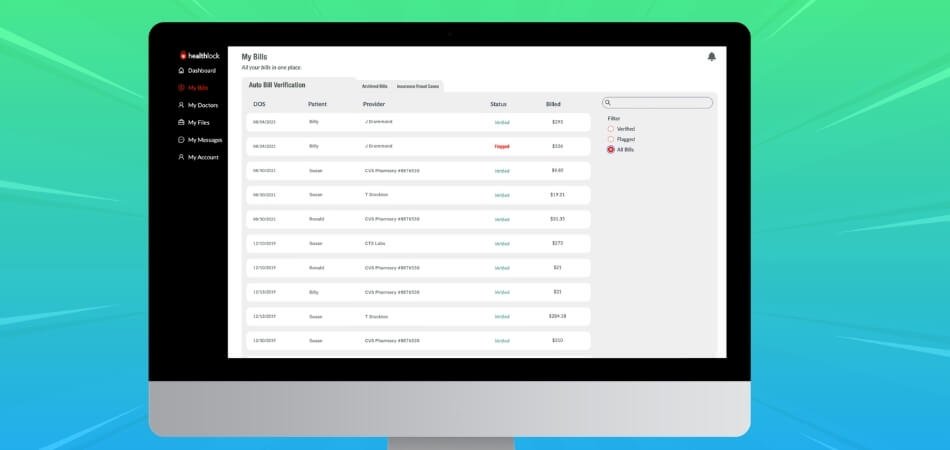Click the My Doctors person icon
This screenshot has height=450, width=950.
pyautogui.click(x=181, y=105)
